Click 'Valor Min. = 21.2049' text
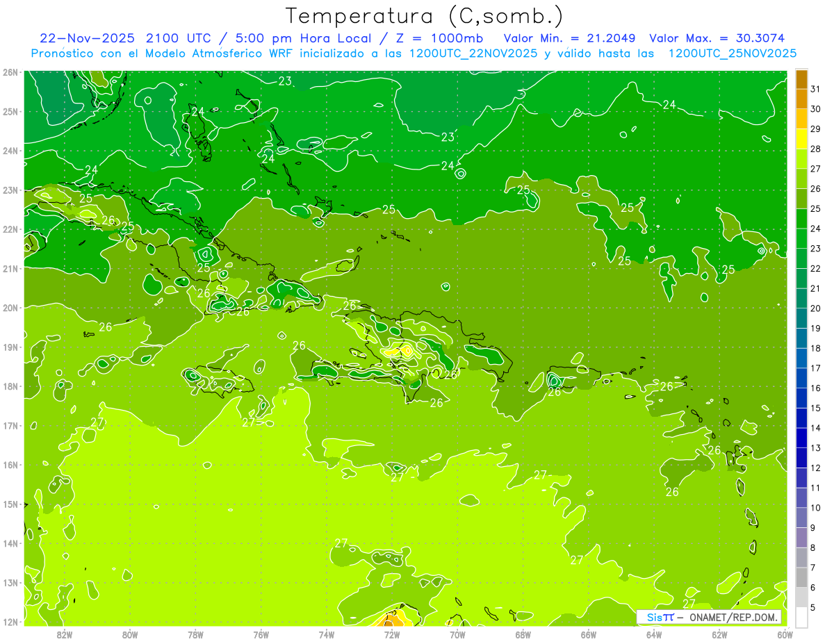The height and width of the screenshot is (644, 834). (x=569, y=38)
